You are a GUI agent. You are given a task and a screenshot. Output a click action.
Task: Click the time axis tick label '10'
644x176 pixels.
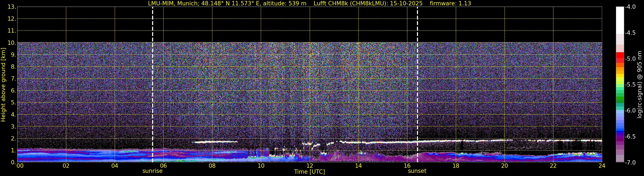[261, 166]
